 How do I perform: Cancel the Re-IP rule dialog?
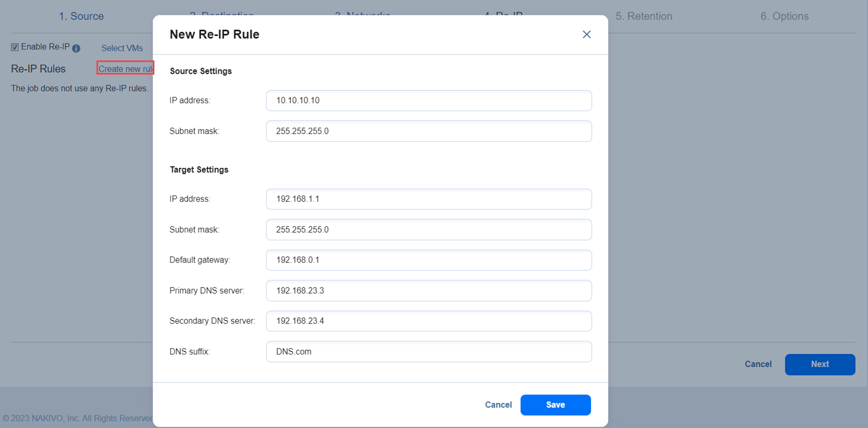(498, 405)
